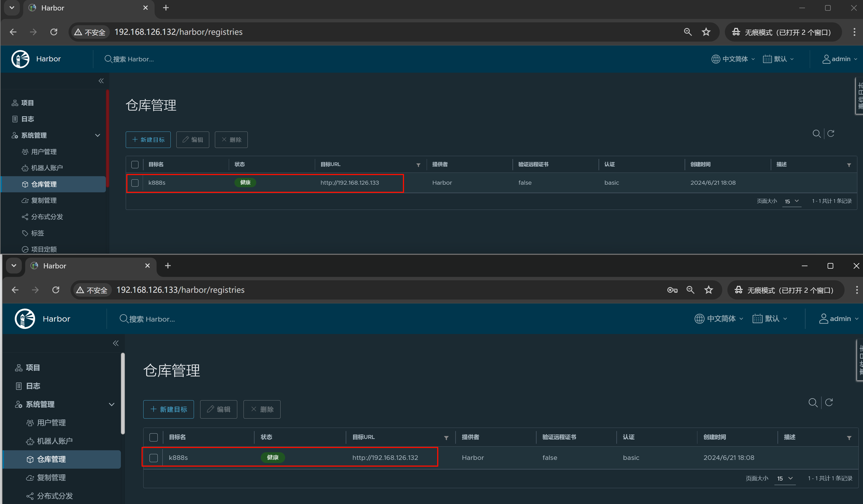Click the filter icon in the top 目标URL column
This screenshot has width=863, height=504.
pos(418,165)
